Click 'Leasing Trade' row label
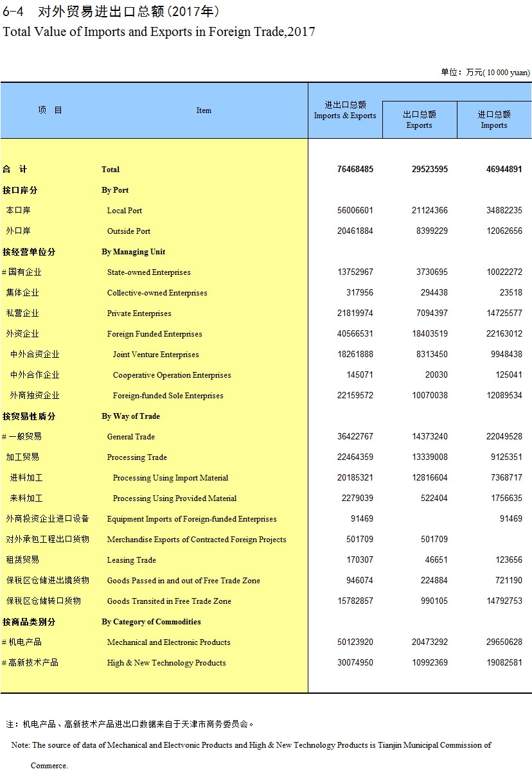 click(x=131, y=560)
